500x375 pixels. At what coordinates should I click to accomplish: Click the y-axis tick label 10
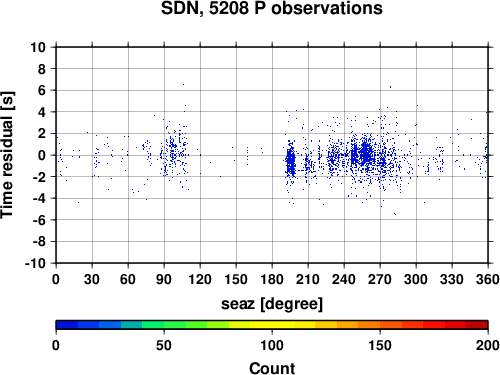pos(38,47)
